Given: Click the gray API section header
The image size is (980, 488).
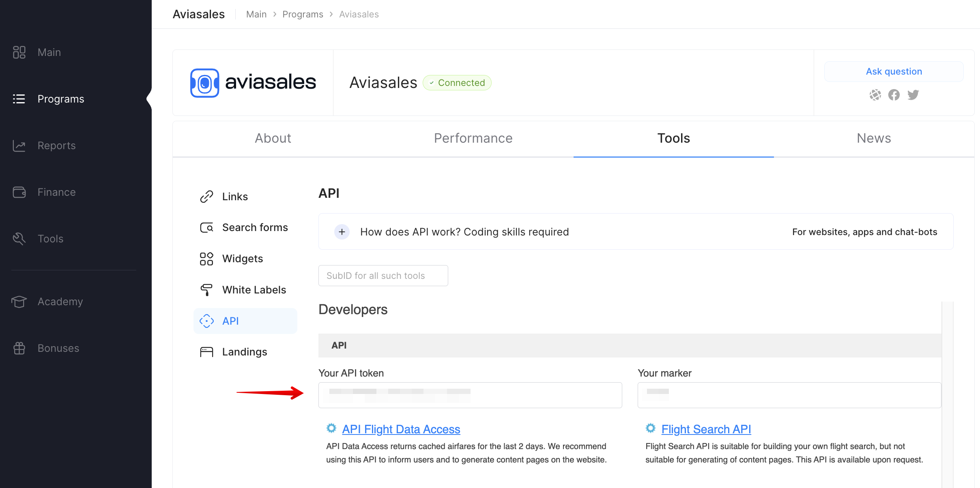Looking at the screenshot, I should (x=630, y=345).
